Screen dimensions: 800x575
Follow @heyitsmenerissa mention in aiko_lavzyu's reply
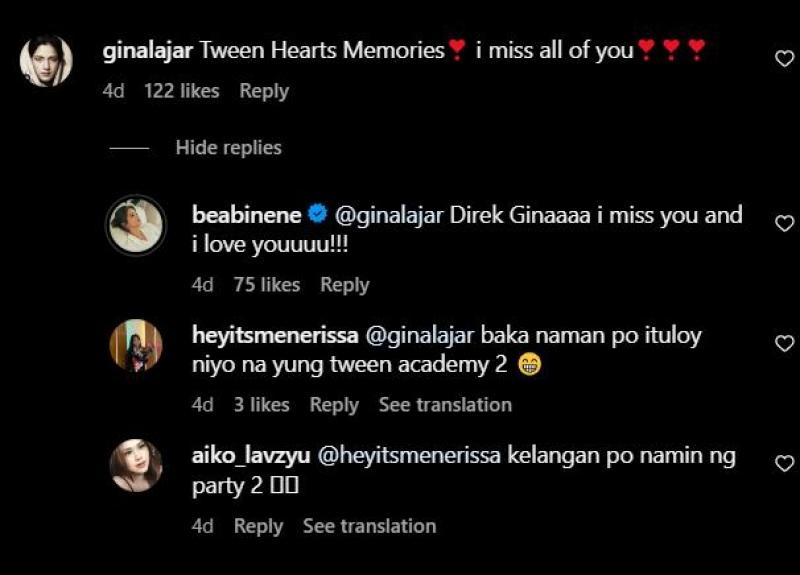pyautogui.click(x=409, y=456)
